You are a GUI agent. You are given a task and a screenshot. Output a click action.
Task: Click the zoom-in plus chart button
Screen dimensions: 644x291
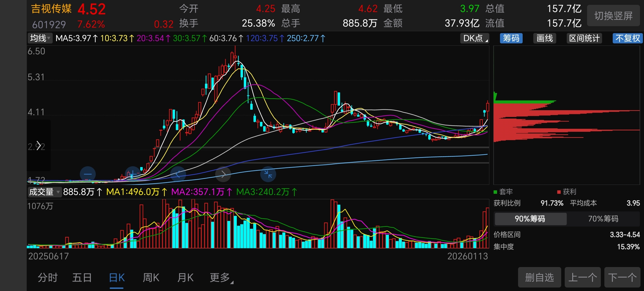(132, 174)
